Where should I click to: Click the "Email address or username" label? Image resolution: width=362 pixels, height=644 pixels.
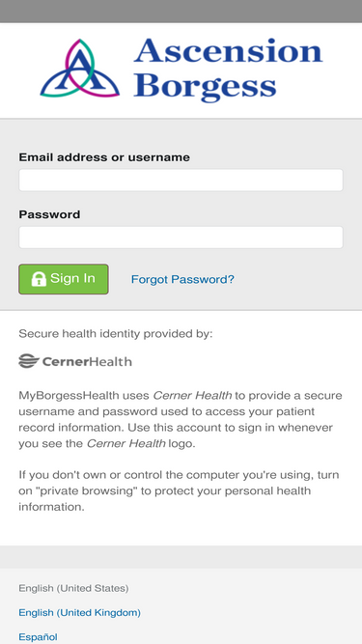104,157
